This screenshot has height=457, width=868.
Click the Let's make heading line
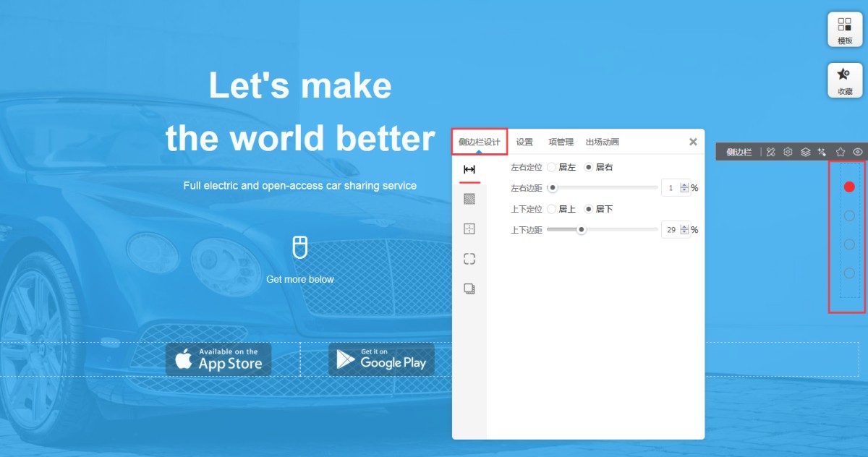300,85
